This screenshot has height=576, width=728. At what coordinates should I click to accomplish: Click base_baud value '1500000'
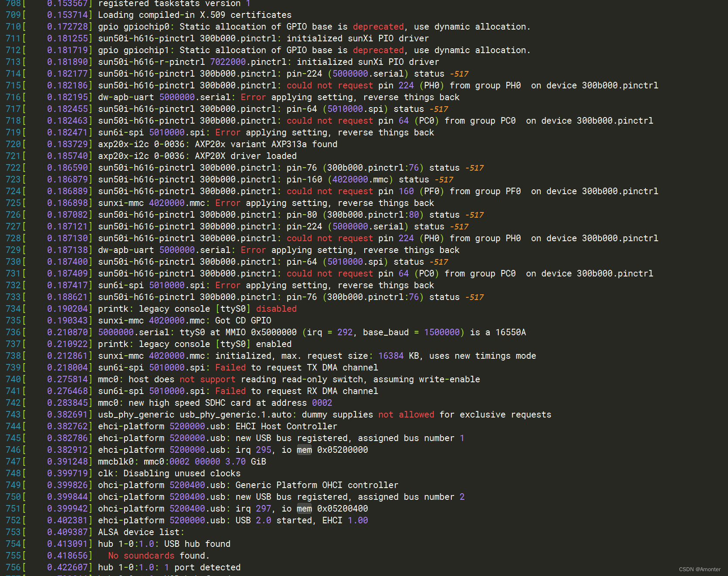click(x=442, y=332)
